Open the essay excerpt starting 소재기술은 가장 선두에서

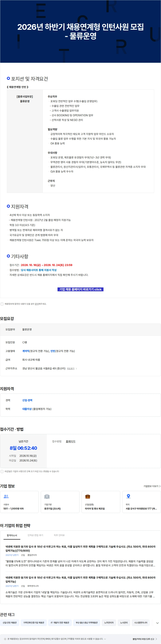pyautogui.click(x=80, y=594)
